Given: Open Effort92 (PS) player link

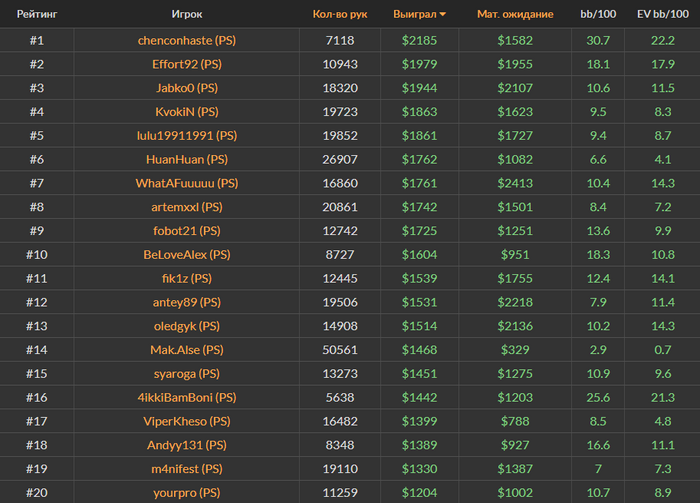Looking at the screenshot, I should tap(186, 64).
